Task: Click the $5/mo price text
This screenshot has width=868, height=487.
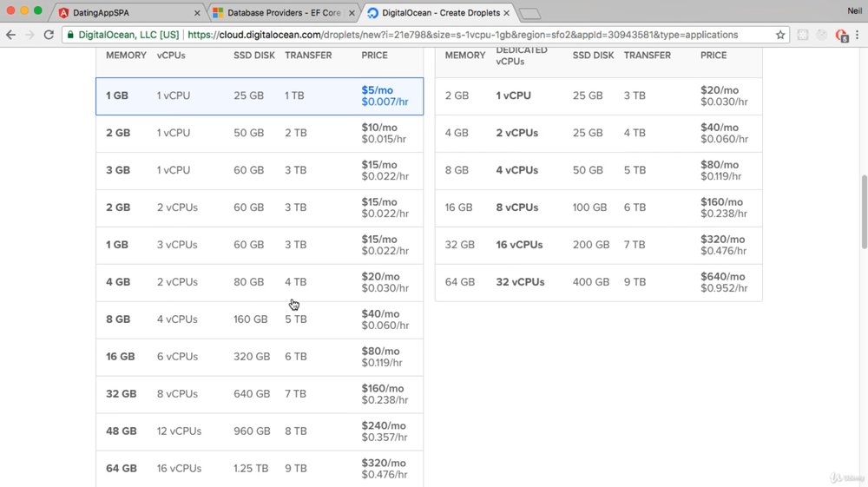Action: (377, 90)
